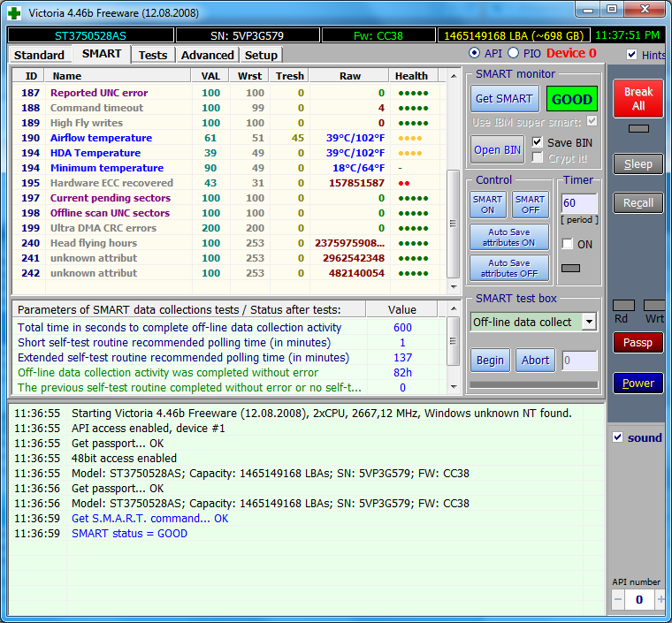Click the Health column header
Screen dimensions: 672x623
coord(414,76)
